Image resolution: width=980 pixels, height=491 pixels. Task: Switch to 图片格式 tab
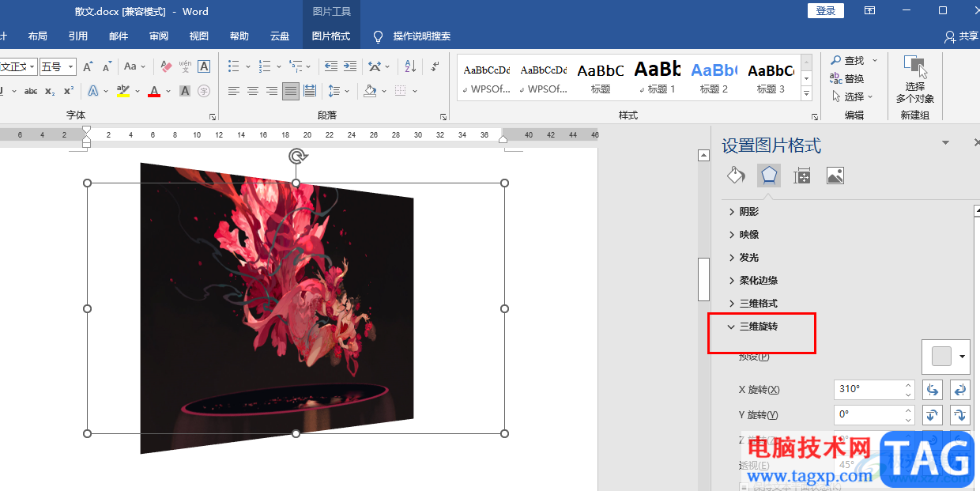tap(331, 36)
